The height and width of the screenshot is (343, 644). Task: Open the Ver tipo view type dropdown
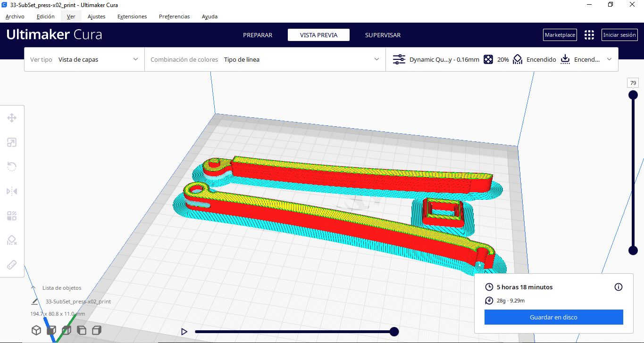click(84, 59)
